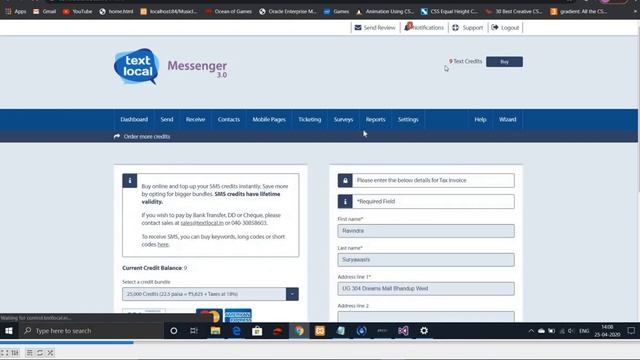Open XAMPP from the taskbar
Image resolution: width=640 pixels, height=360 pixels.
(320, 331)
